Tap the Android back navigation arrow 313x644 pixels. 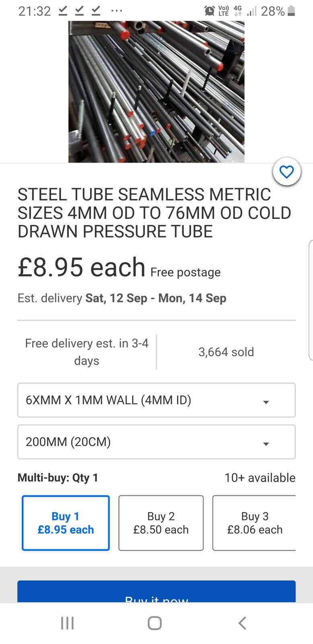coord(242,623)
